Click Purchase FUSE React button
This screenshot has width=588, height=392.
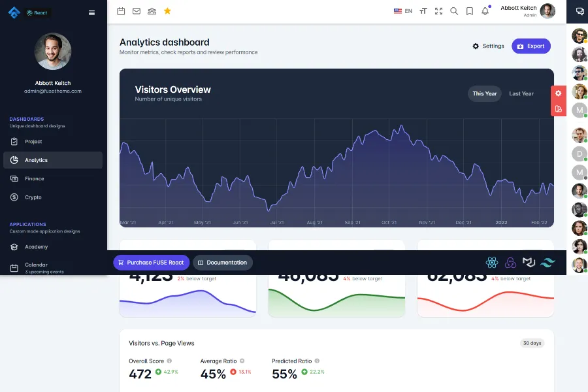coord(151,263)
